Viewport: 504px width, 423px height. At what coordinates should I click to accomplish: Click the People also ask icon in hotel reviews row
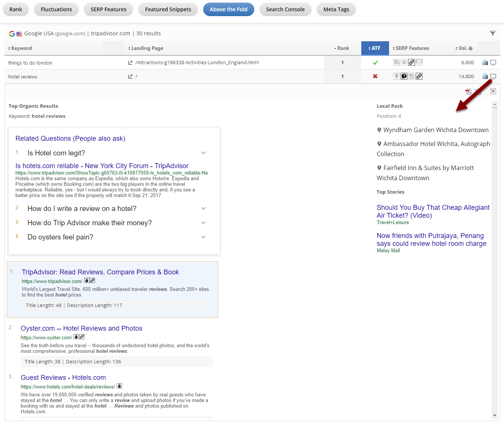[404, 76]
